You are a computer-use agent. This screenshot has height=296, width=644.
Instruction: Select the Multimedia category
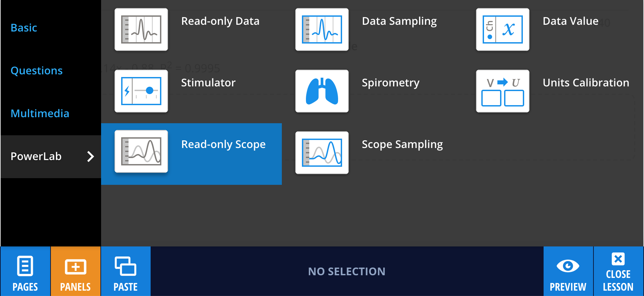click(40, 114)
